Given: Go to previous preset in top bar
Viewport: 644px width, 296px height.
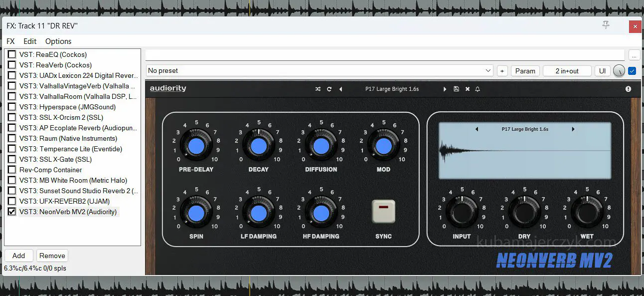Looking at the screenshot, I should [x=341, y=89].
